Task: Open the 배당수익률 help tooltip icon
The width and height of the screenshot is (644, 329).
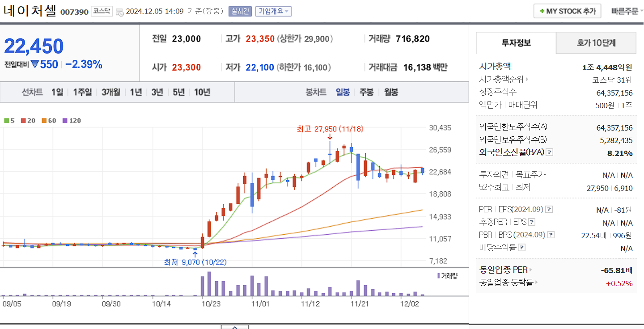Action: point(521,247)
